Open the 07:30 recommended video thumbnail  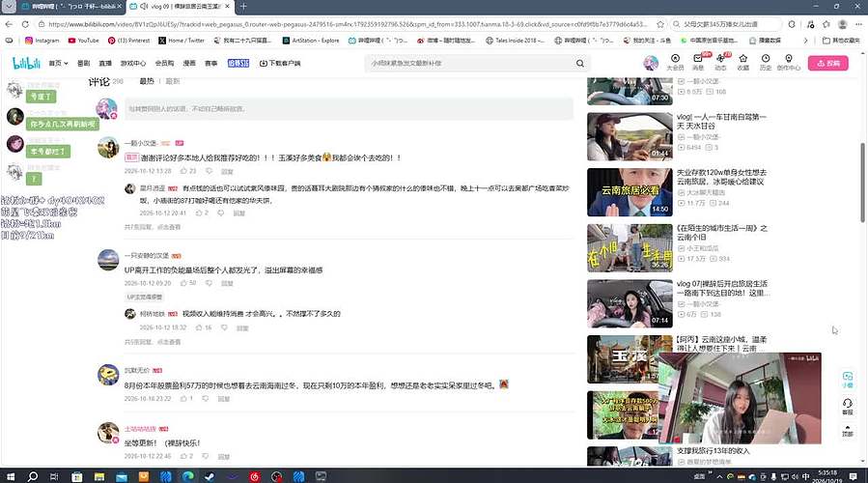click(630, 92)
